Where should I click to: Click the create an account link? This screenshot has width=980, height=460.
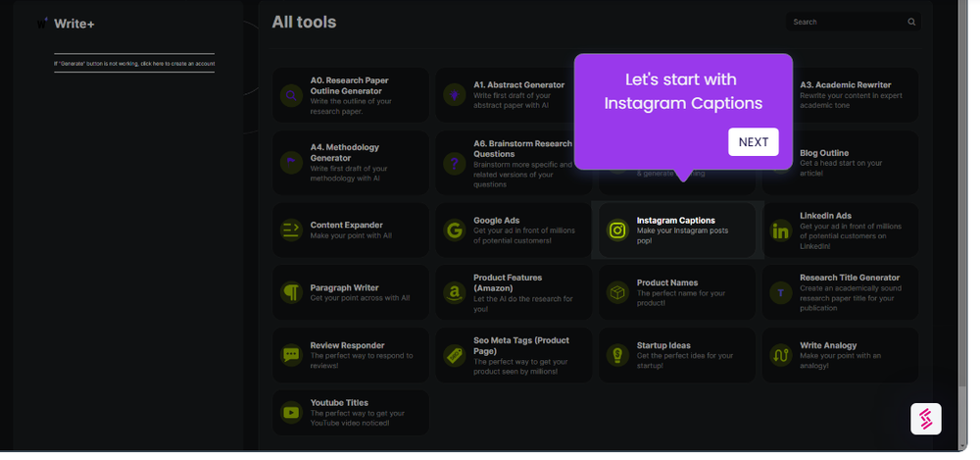pyautogui.click(x=134, y=64)
